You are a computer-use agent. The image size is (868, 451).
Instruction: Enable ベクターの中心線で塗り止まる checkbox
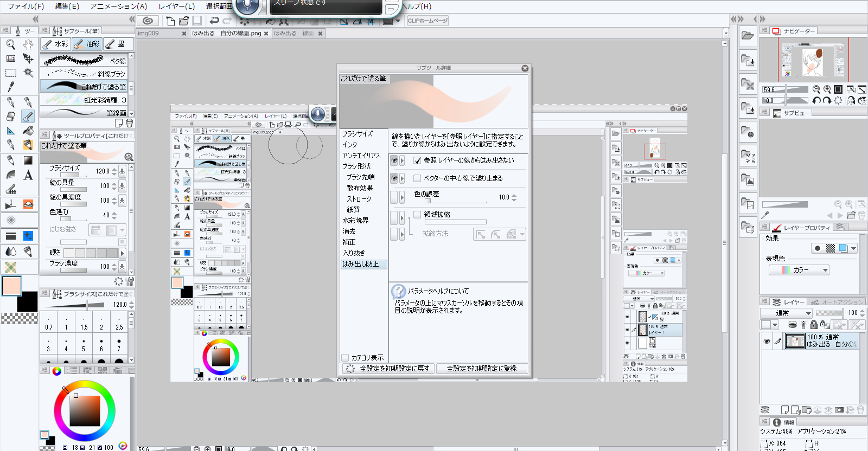click(417, 178)
